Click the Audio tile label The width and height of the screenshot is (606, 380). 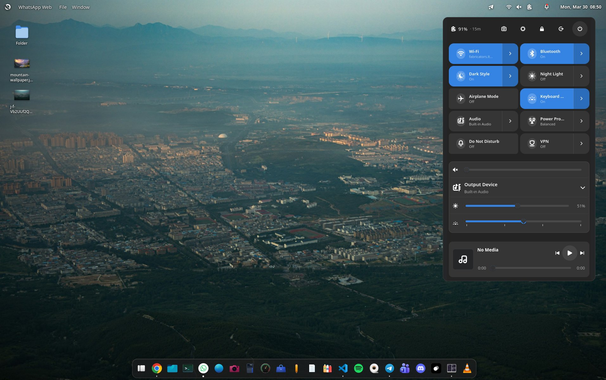tap(475, 119)
